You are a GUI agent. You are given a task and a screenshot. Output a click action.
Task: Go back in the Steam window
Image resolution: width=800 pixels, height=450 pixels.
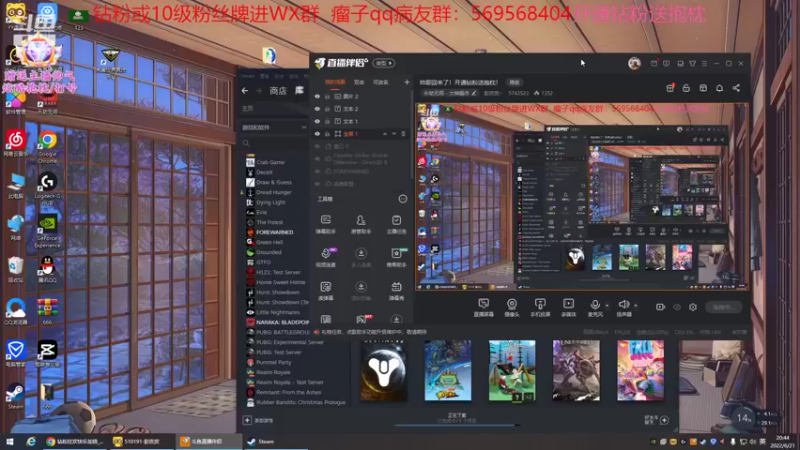(245, 91)
